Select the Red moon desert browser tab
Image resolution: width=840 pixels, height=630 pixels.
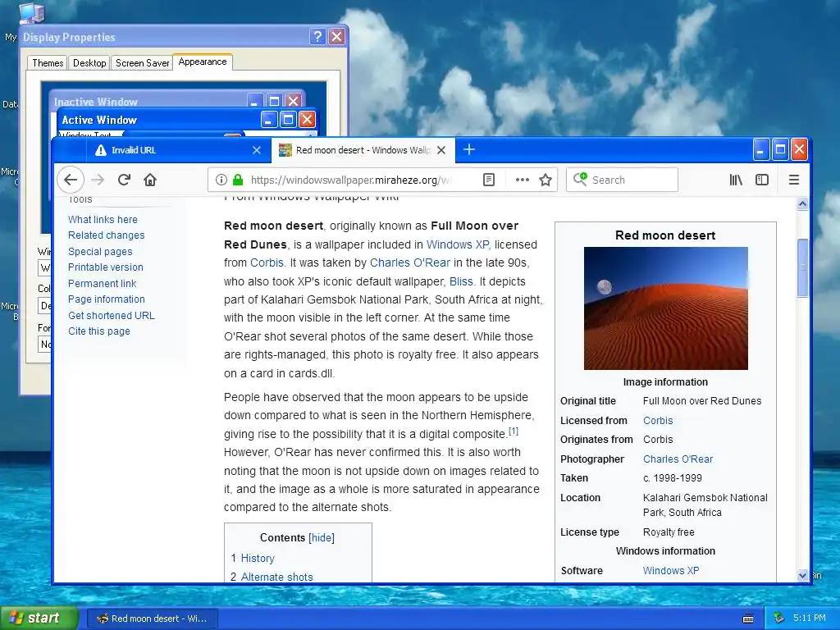[x=363, y=150]
